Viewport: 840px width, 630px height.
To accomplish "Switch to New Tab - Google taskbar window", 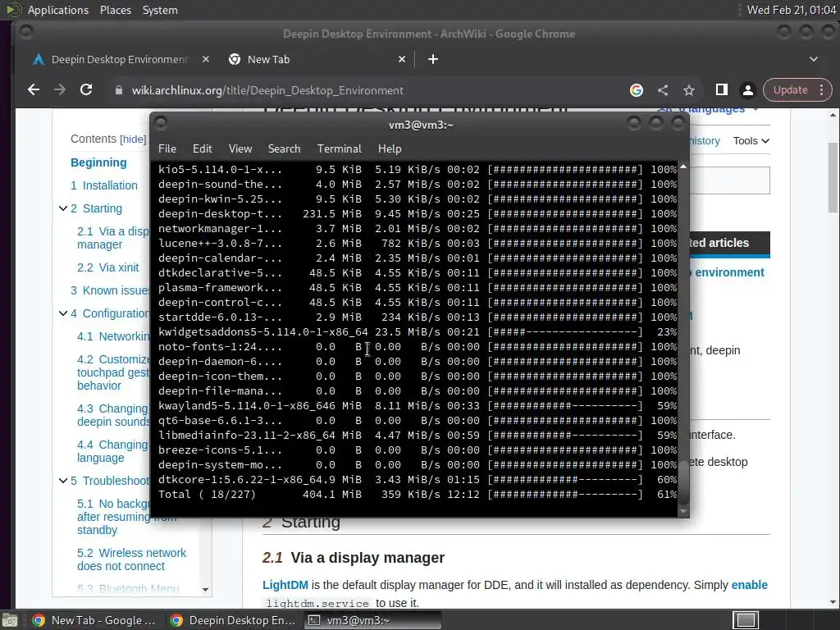I will pos(94,620).
